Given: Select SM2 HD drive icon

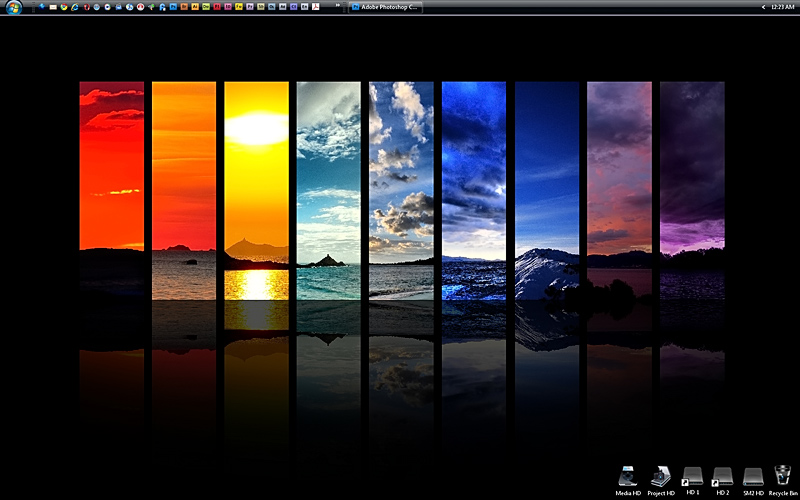Looking at the screenshot, I should point(753,481).
